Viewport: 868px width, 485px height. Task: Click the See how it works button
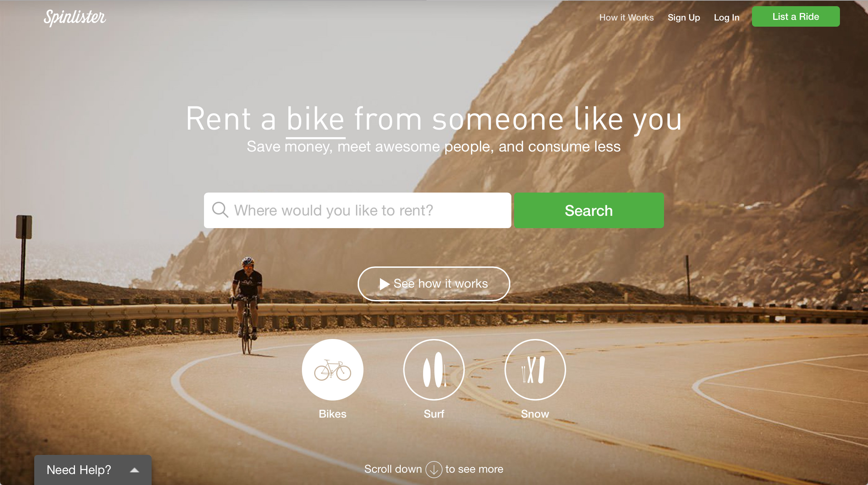(x=434, y=284)
